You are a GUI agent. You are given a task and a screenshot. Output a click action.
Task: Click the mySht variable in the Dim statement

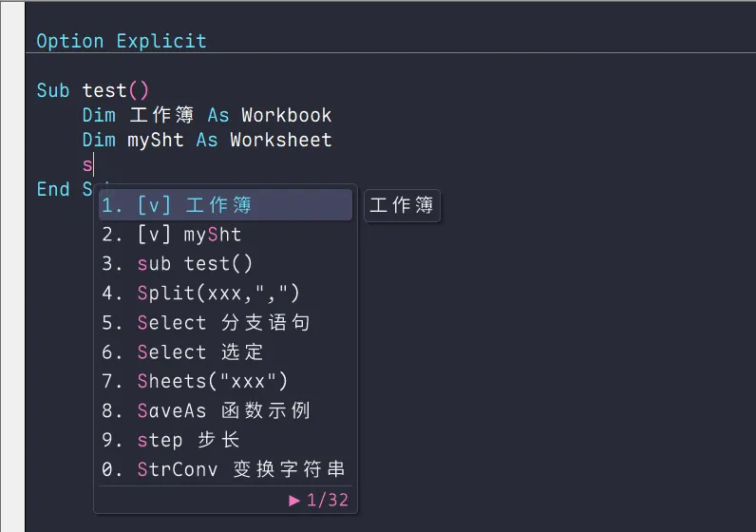(156, 140)
